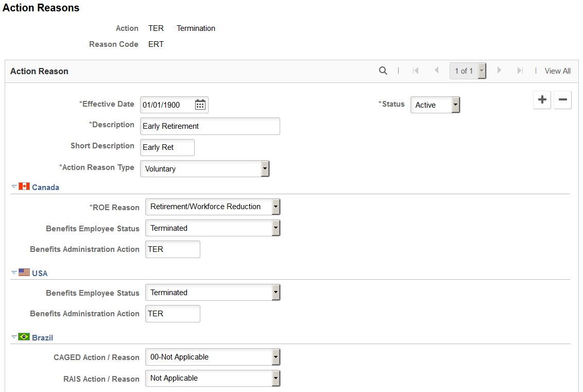Viewport: 583px width, 392px height.
Task: Jump to last row arrow icon
Action: tap(520, 71)
